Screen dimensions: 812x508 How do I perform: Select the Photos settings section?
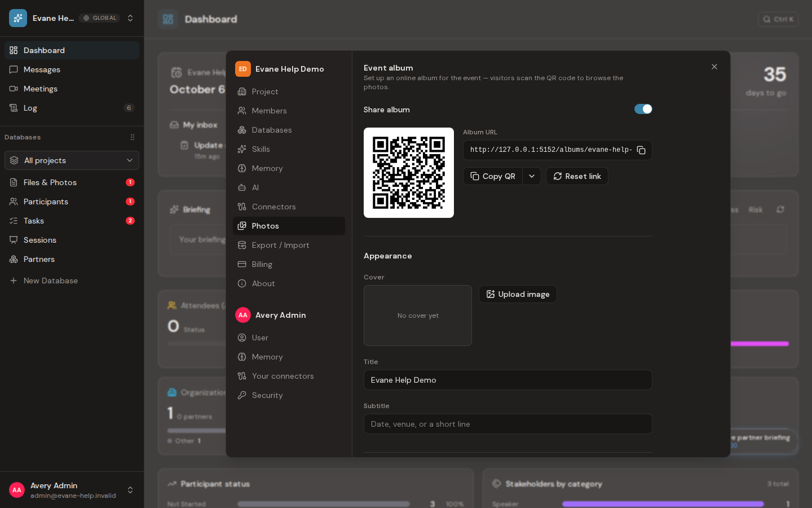coord(289,226)
